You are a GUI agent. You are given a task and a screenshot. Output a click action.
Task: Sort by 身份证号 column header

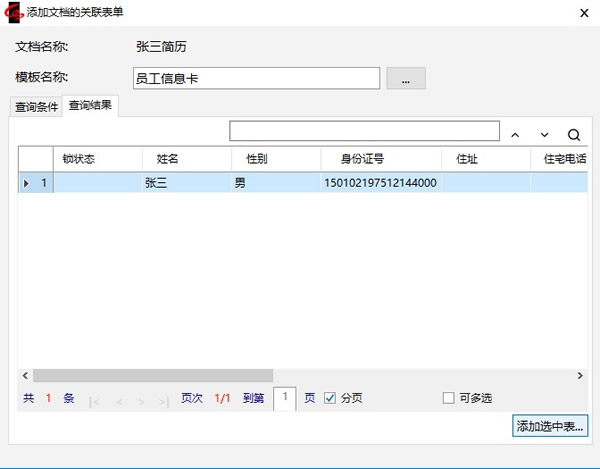click(362, 158)
